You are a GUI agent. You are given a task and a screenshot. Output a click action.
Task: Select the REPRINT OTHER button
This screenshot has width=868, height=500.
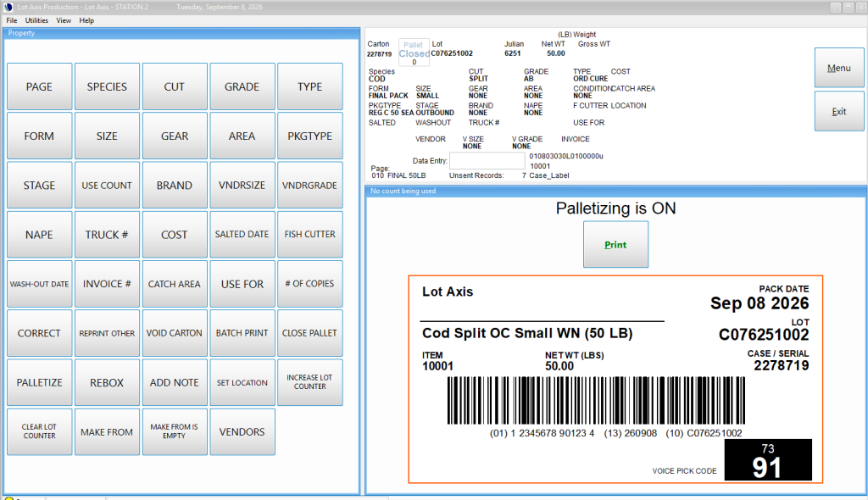pyautogui.click(x=107, y=333)
